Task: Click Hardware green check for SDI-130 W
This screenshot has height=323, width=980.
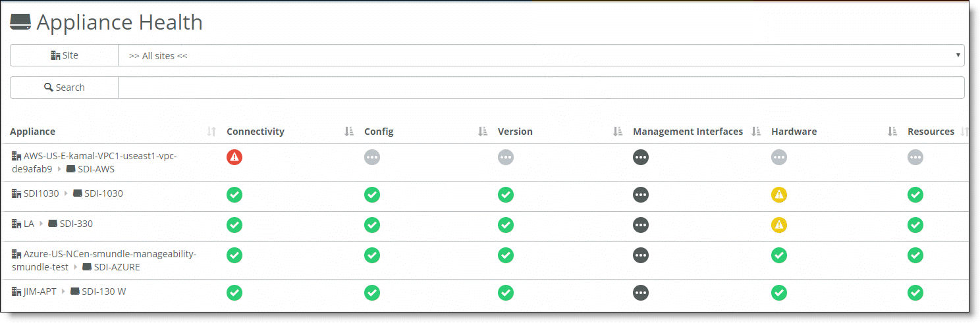Action: pos(779,293)
